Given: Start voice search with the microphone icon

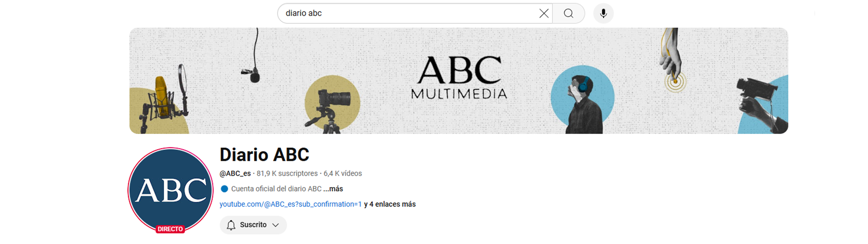Looking at the screenshot, I should (603, 14).
